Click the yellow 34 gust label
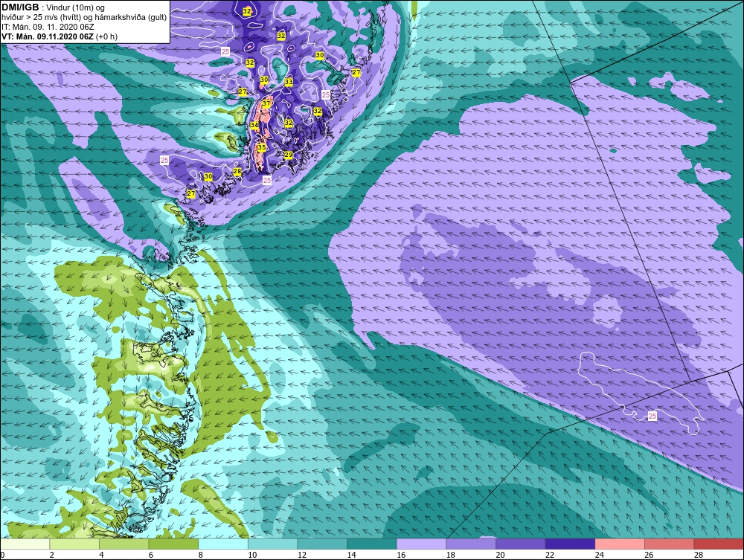The image size is (744, 560). click(254, 125)
